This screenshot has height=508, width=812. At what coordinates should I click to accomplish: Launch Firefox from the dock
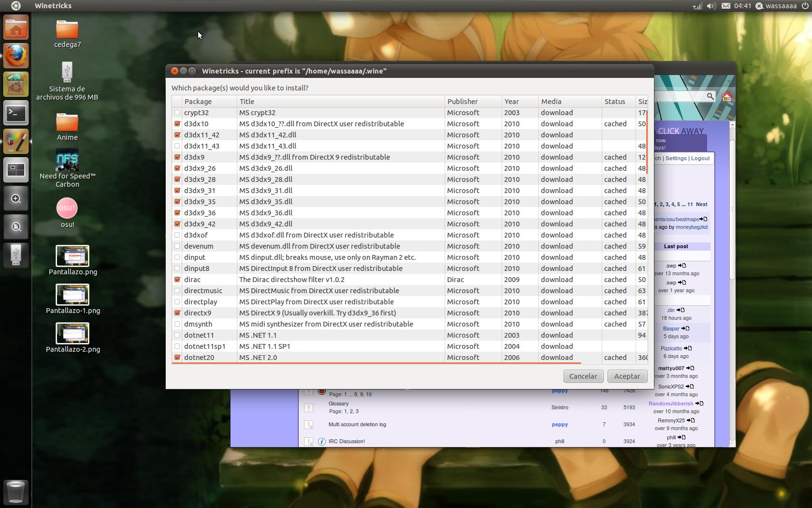16,56
